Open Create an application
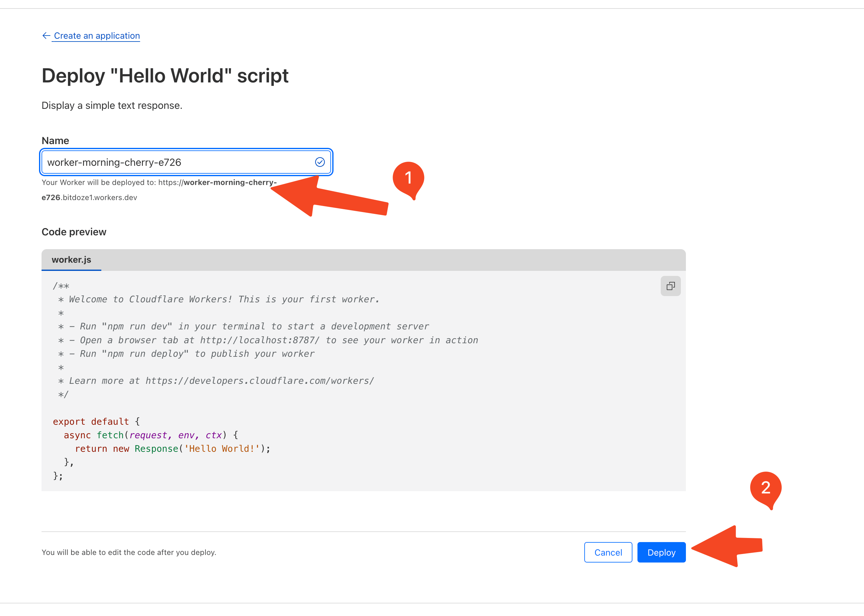This screenshot has height=616, width=864. (96, 35)
